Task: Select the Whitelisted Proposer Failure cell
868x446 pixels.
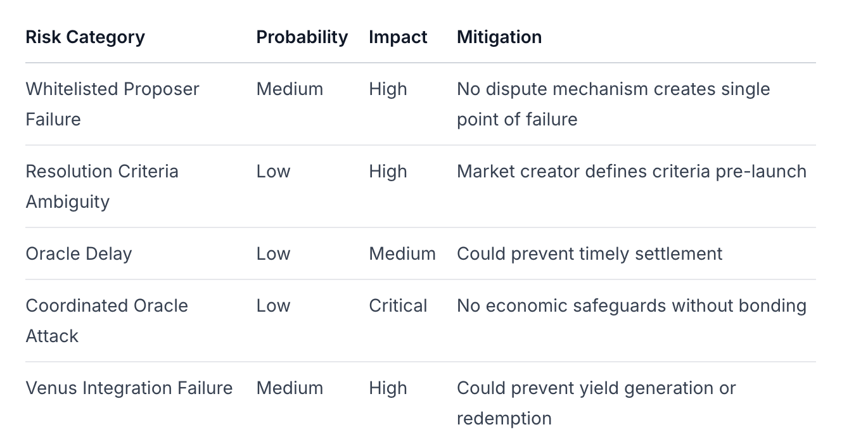Action: tap(112, 104)
